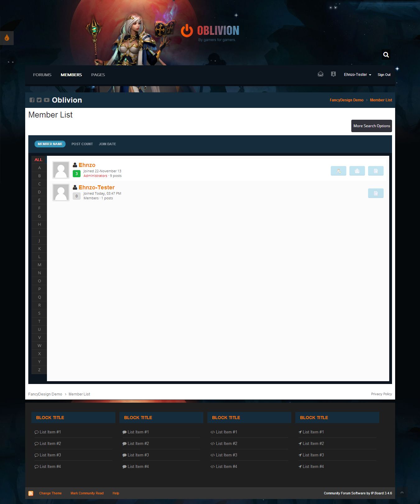Open the notifications icon in navbar
This screenshot has height=504, width=420.
click(x=333, y=74)
